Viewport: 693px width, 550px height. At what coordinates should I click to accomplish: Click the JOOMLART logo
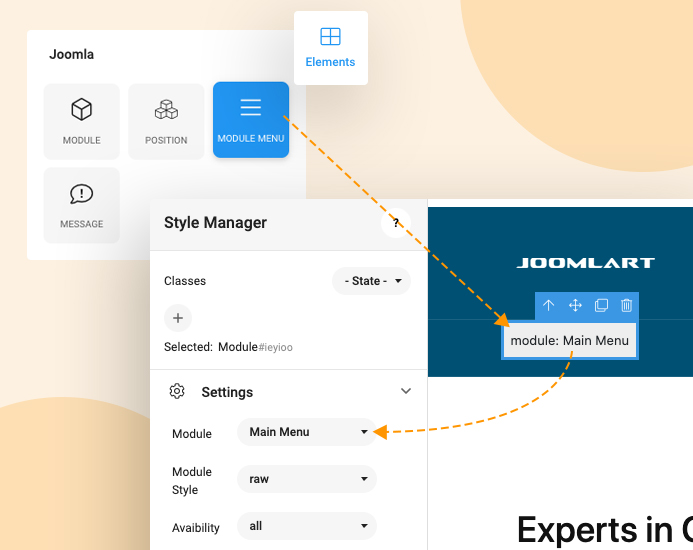click(x=586, y=263)
